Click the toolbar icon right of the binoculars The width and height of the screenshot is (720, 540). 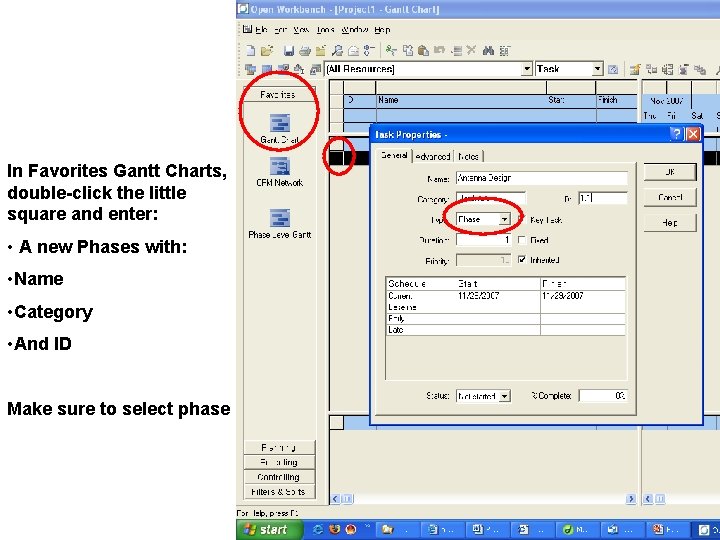(x=504, y=51)
